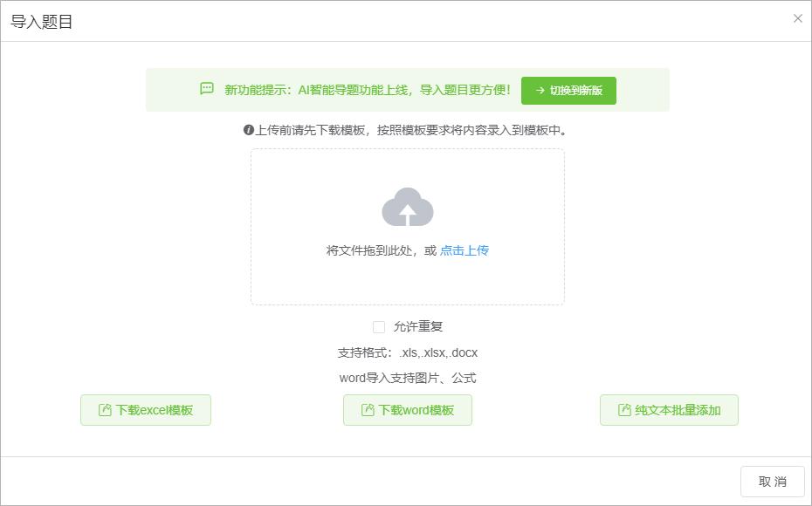Image resolution: width=812 pixels, height=506 pixels.
Task: Download the word template
Action: click(x=407, y=409)
